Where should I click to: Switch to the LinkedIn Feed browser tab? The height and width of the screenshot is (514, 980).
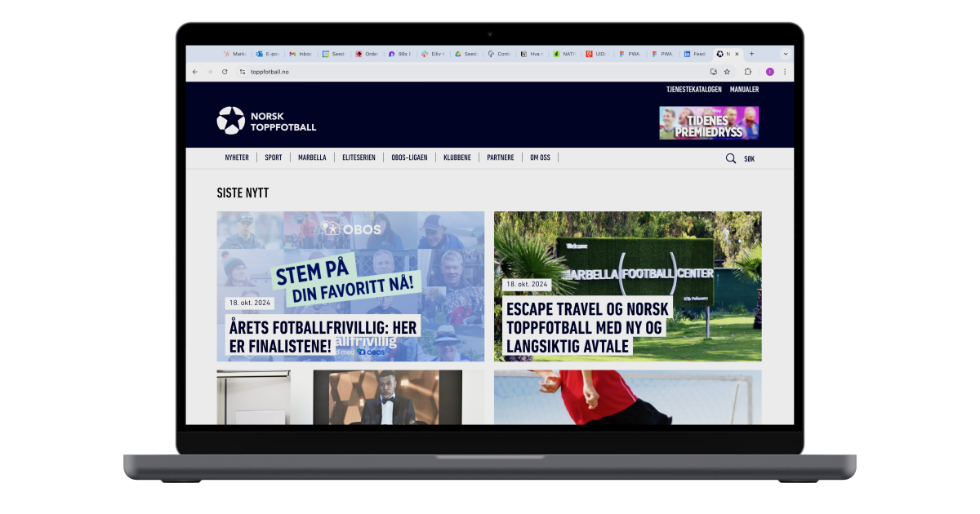pyautogui.click(x=696, y=54)
